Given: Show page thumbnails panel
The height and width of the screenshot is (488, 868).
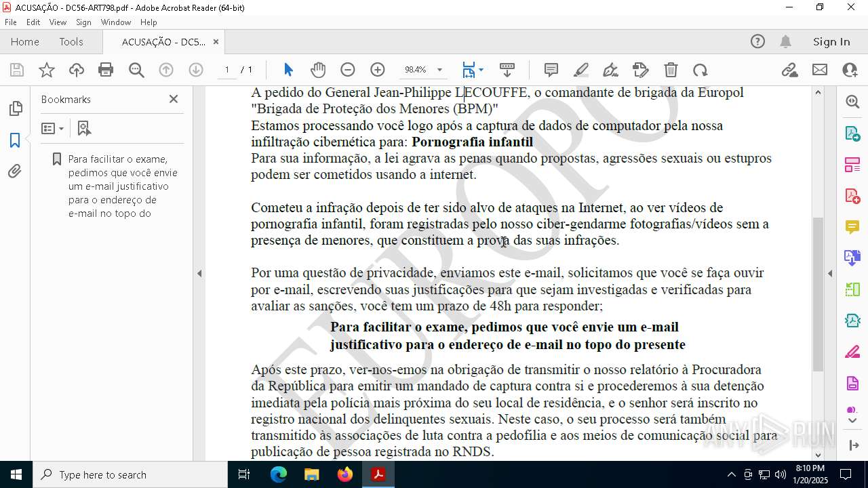Looking at the screenshot, I should (x=15, y=108).
